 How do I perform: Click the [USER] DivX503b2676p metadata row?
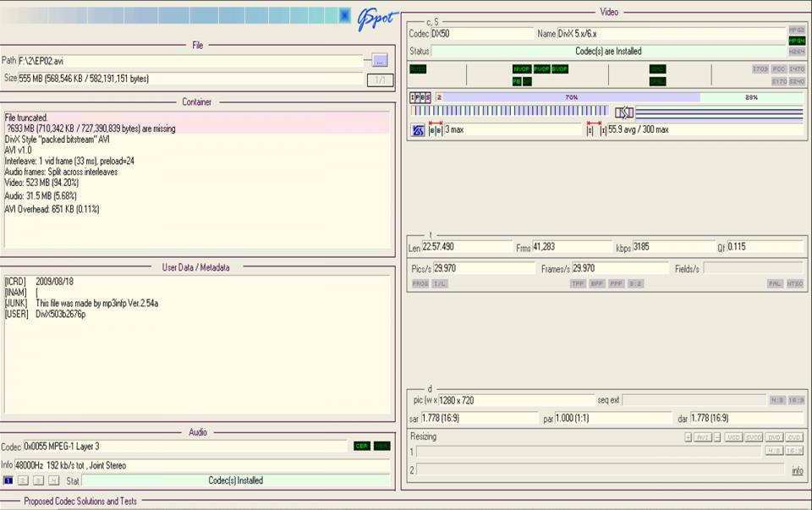pyautogui.click(x=45, y=315)
